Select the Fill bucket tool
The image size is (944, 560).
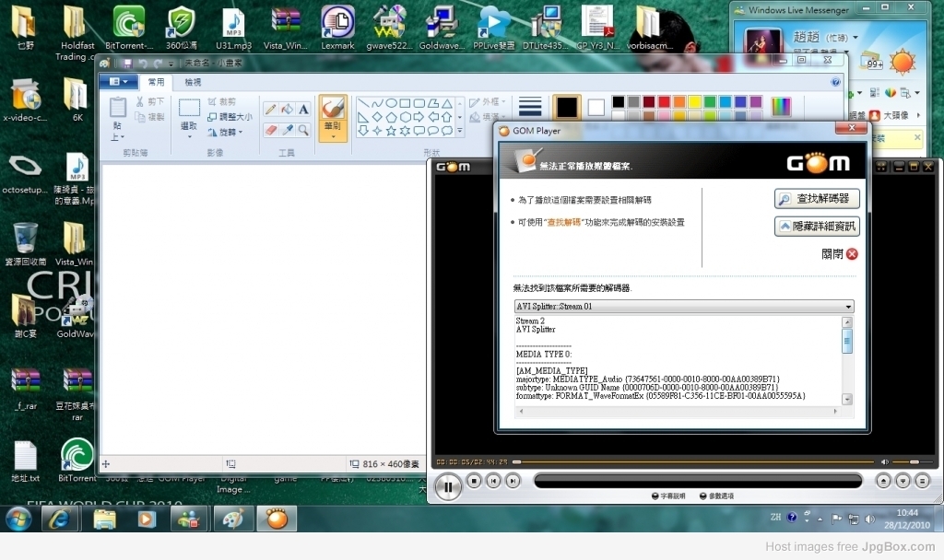(x=287, y=110)
